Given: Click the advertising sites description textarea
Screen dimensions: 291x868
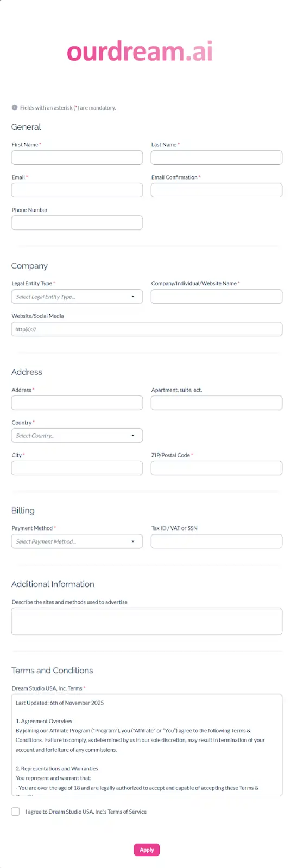Looking at the screenshot, I should click(x=147, y=621).
